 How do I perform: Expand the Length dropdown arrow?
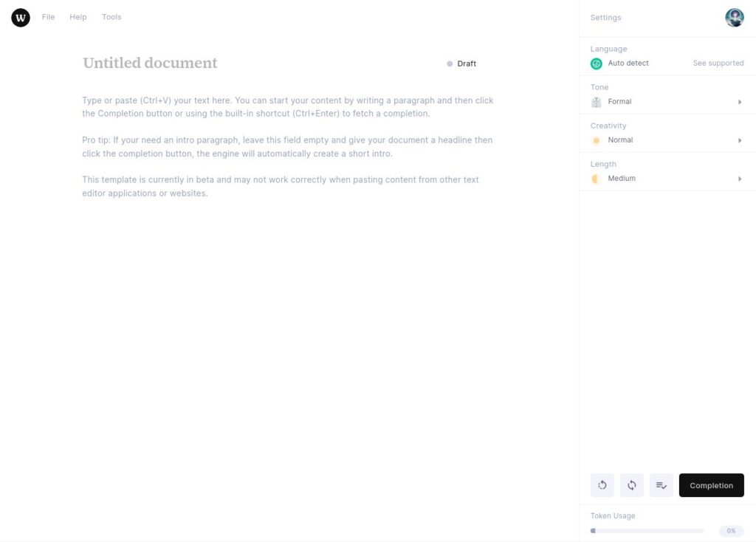(740, 179)
